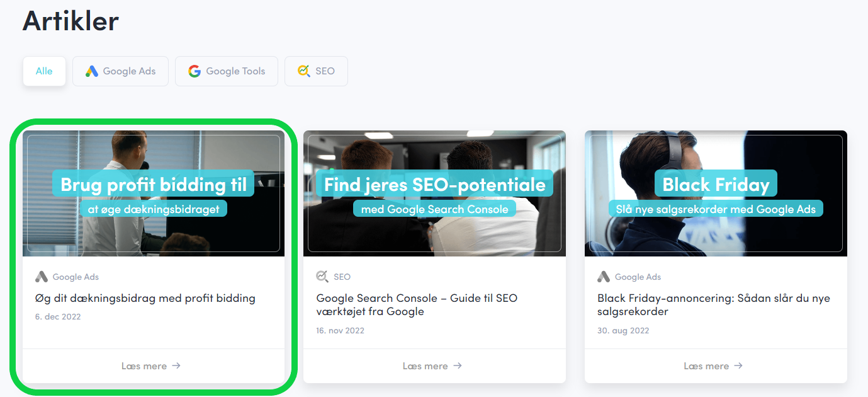The height and width of the screenshot is (397, 868).
Task: Click the date 16. nov 2022
Action: (x=340, y=330)
